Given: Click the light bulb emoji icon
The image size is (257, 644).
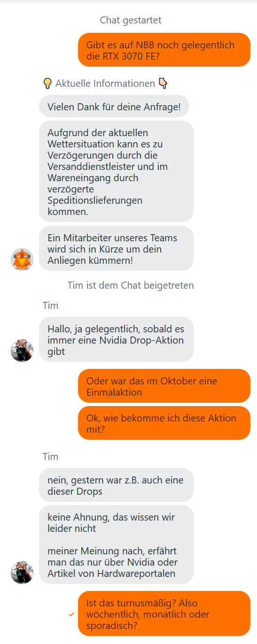Looking at the screenshot, I should click(47, 84).
